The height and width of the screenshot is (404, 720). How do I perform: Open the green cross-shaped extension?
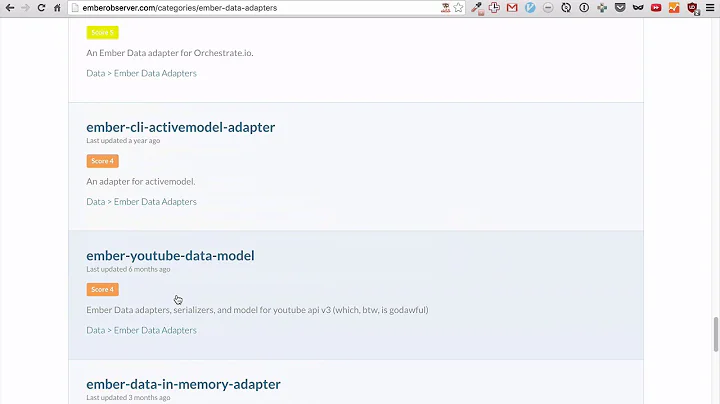602,7
